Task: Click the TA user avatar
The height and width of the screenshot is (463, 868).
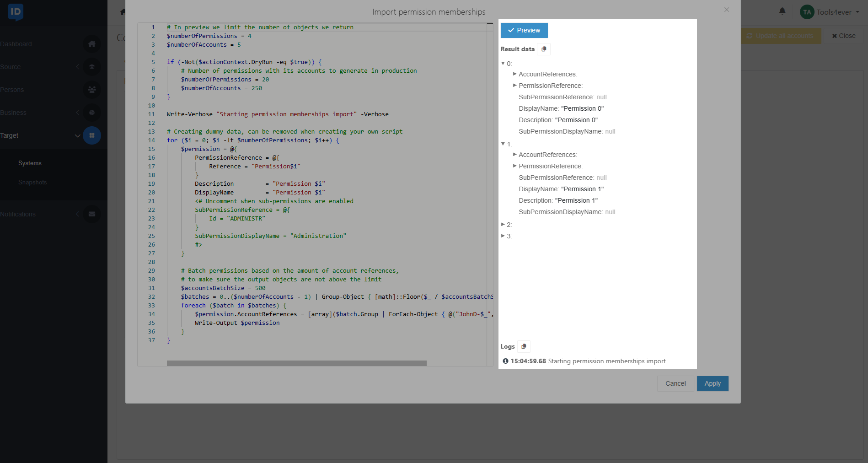Action: click(807, 12)
